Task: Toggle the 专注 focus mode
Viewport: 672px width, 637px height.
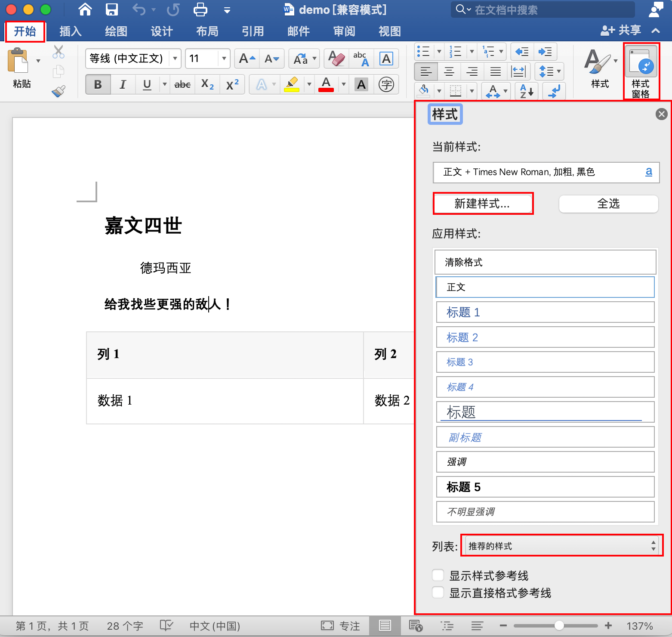Action: point(340,626)
